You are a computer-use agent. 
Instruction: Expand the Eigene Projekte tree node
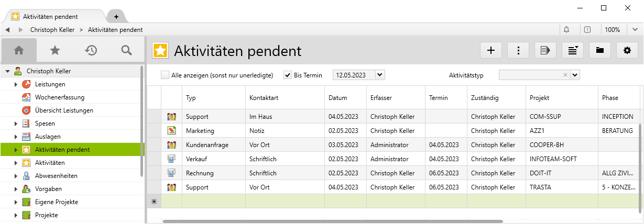click(x=16, y=202)
